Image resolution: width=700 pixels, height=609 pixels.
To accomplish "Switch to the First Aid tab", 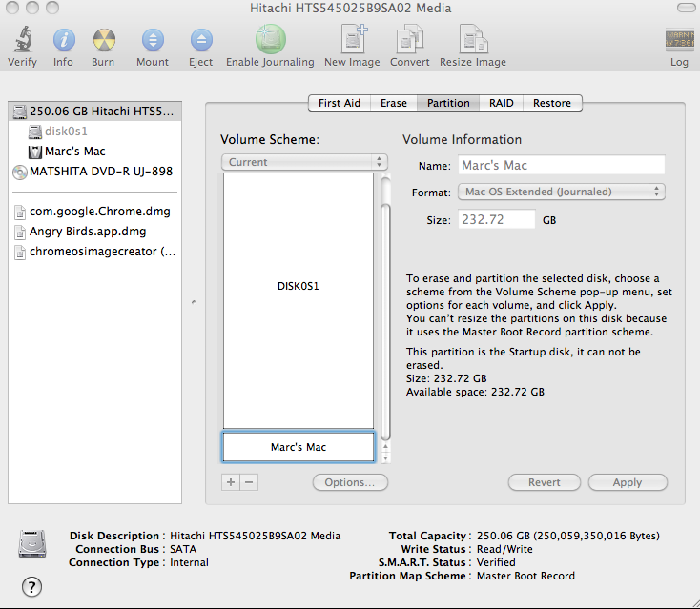I will [340, 103].
